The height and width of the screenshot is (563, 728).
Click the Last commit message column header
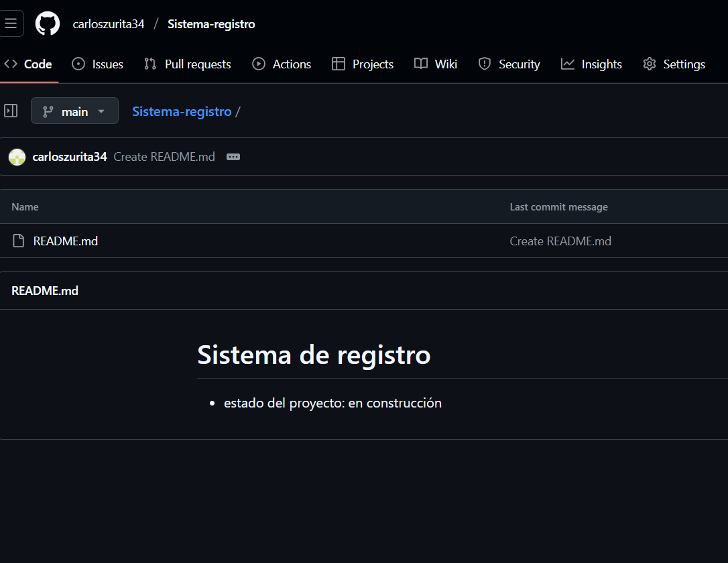(x=558, y=207)
